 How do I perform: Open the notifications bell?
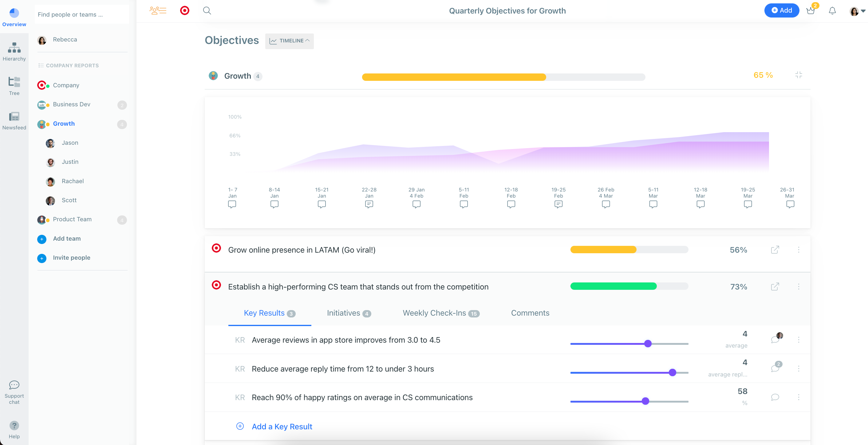[832, 11]
